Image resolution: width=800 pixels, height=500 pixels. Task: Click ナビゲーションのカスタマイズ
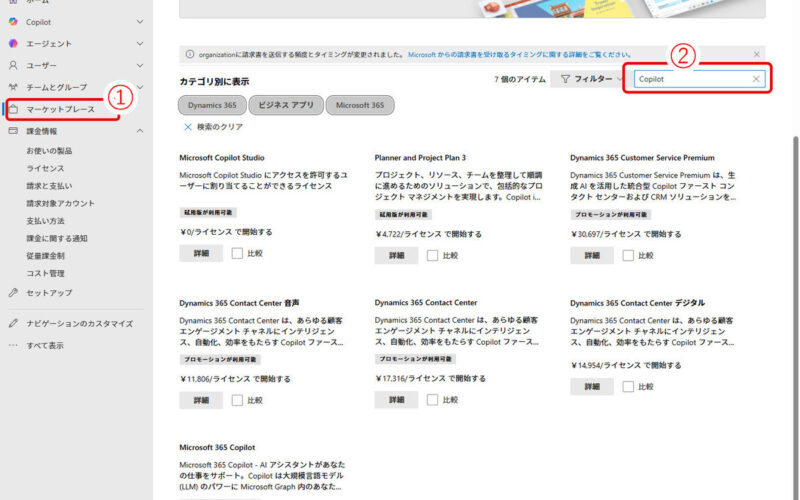click(x=80, y=323)
